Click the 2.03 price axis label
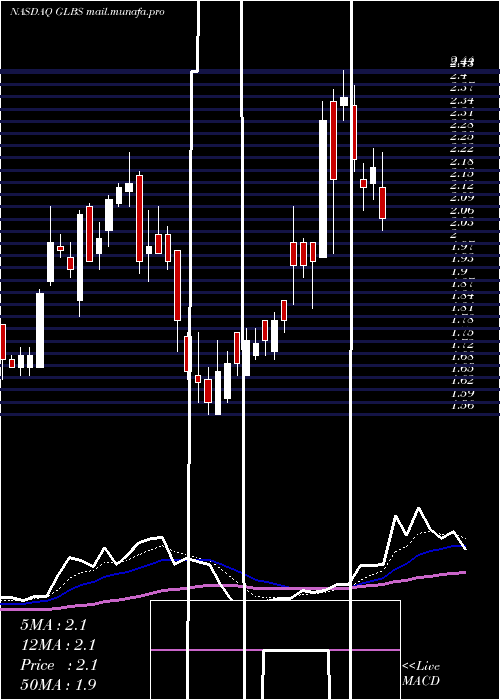Viewport: 500px width, 700px height. click(x=462, y=222)
